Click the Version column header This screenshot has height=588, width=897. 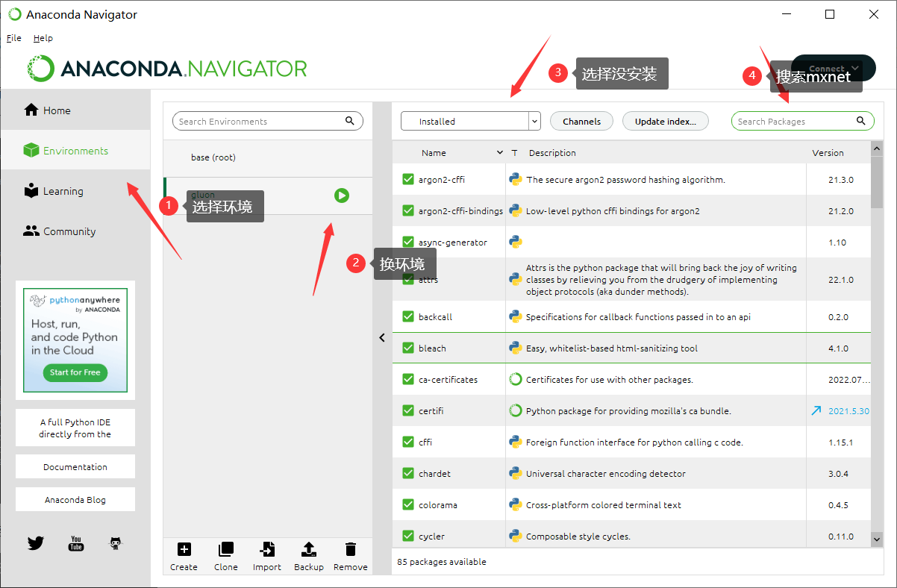click(x=828, y=153)
